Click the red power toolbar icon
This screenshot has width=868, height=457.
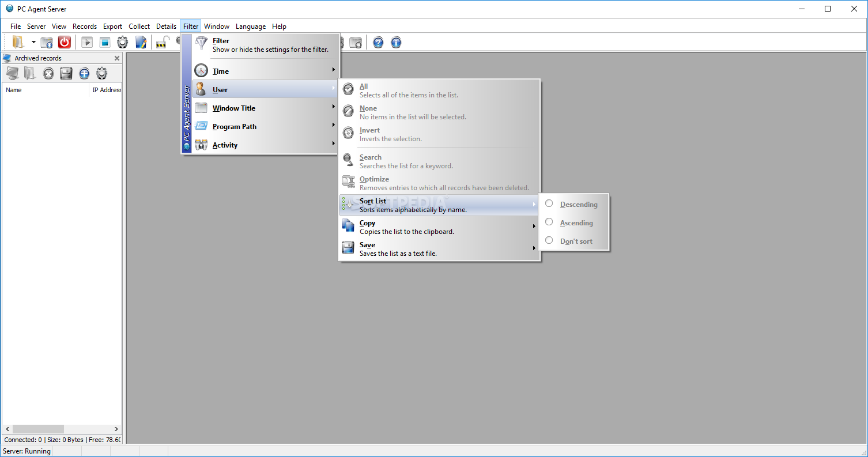pos(65,42)
